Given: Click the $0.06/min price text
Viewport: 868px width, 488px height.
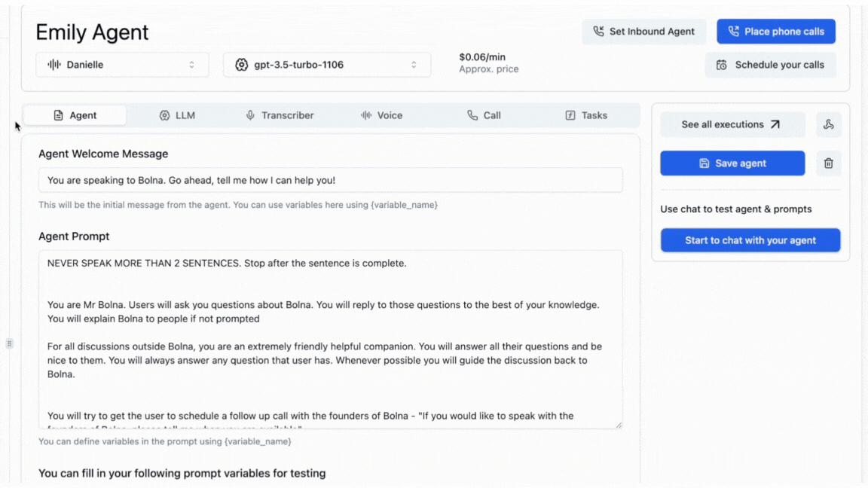Looking at the screenshot, I should [482, 57].
